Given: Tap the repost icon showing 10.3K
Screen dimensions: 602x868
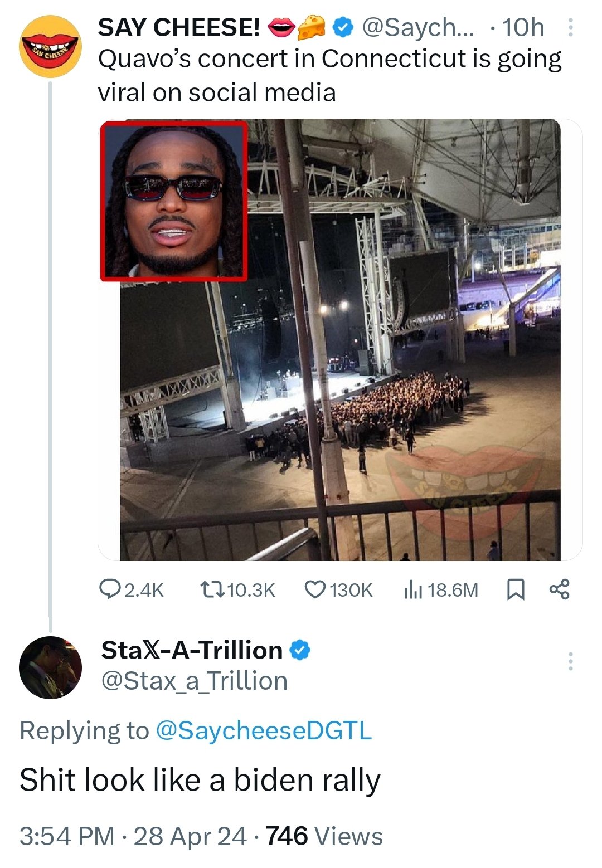Looking at the screenshot, I should click(213, 589).
